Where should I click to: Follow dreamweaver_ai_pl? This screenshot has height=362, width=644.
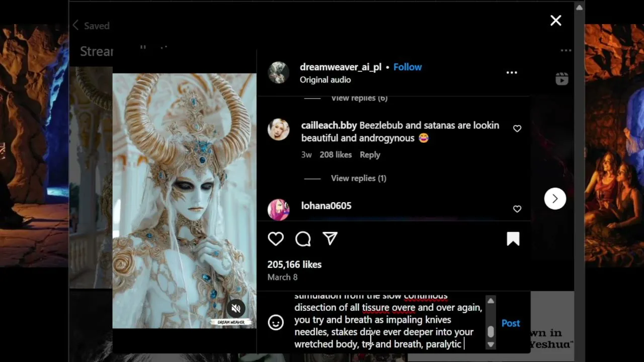(408, 67)
